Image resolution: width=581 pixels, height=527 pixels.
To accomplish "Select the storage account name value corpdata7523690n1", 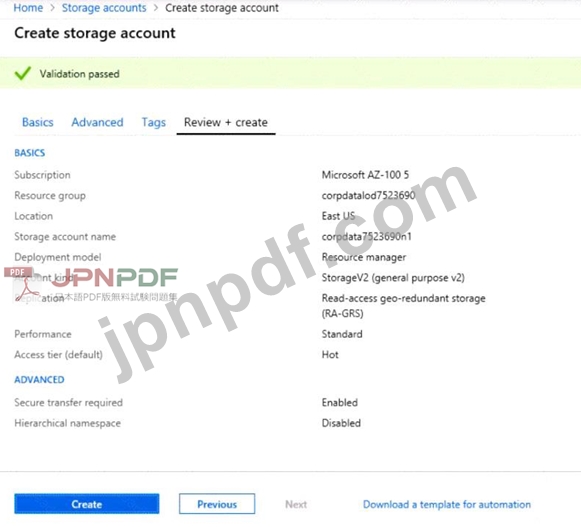I will click(x=366, y=236).
